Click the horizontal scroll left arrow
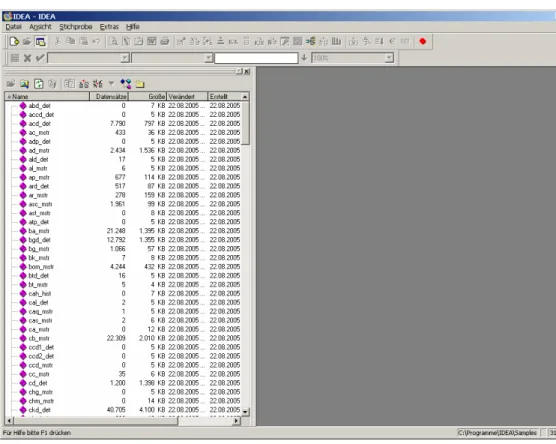Image resolution: width=556 pixels, height=444 pixels. click(9, 421)
